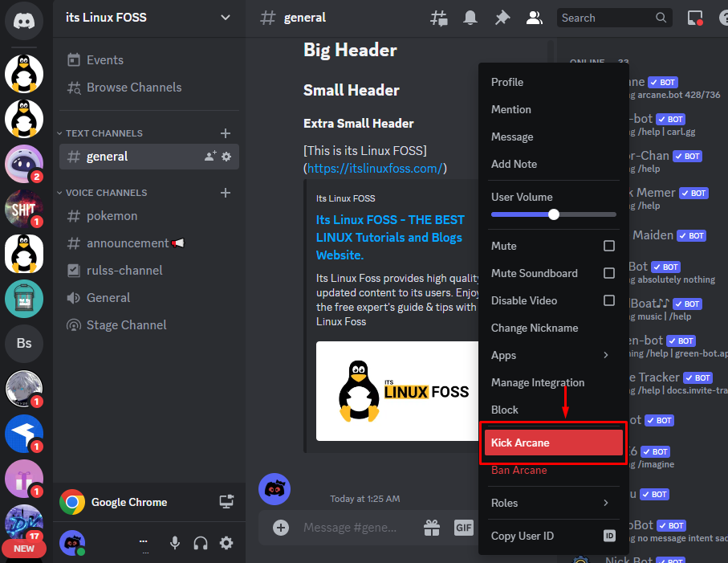Open notification settings bell icon

[x=470, y=18]
